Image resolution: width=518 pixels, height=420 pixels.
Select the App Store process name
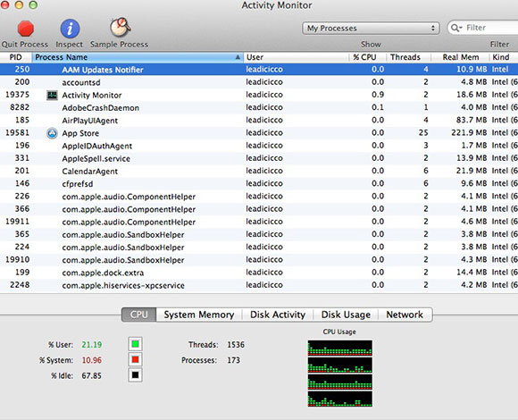(80, 133)
